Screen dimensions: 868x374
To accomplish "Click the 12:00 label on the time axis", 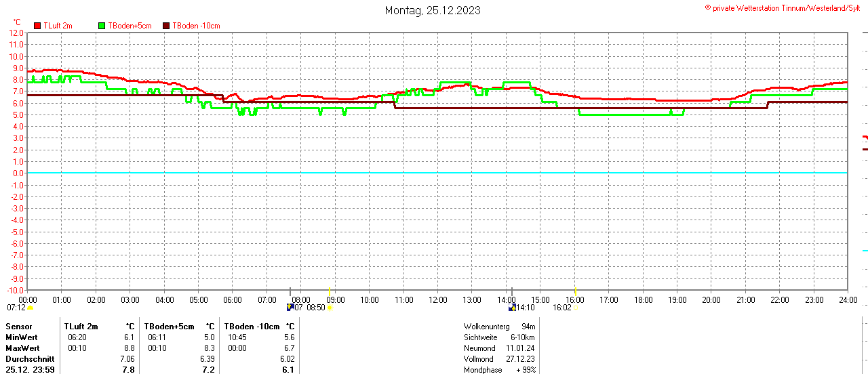I will pos(437,299).
